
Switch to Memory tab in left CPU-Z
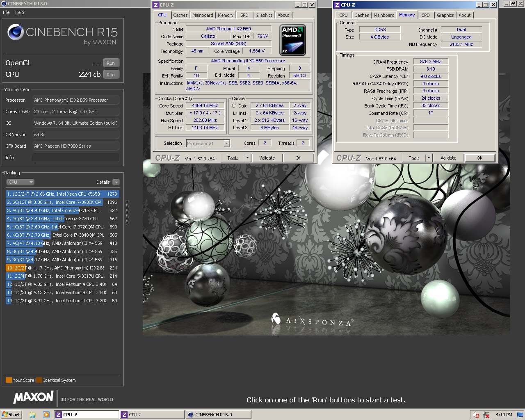[x=226, y=15]
